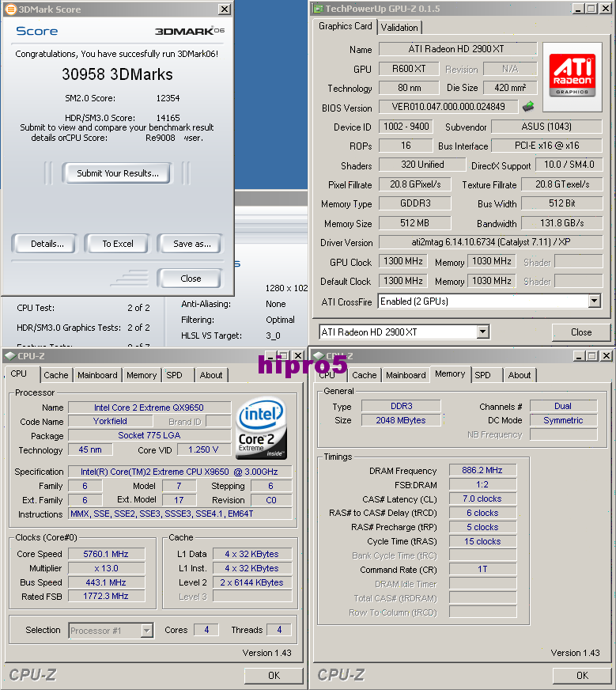Click the Memory Size 2048 MBytes value
The width and height of the screenshot is (616, 690).
click(401, 420)
